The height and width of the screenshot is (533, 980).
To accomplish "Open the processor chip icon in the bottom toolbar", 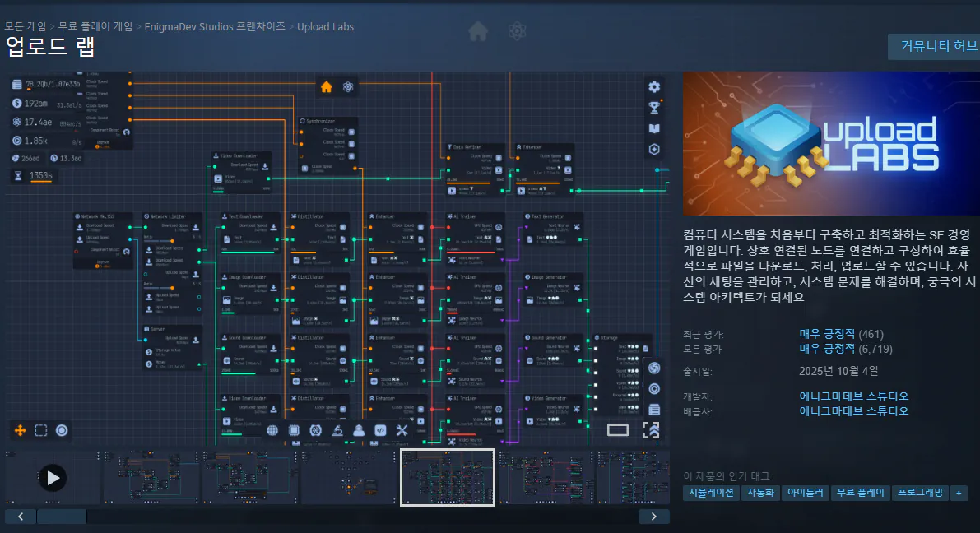I will (x=295, y=429).
